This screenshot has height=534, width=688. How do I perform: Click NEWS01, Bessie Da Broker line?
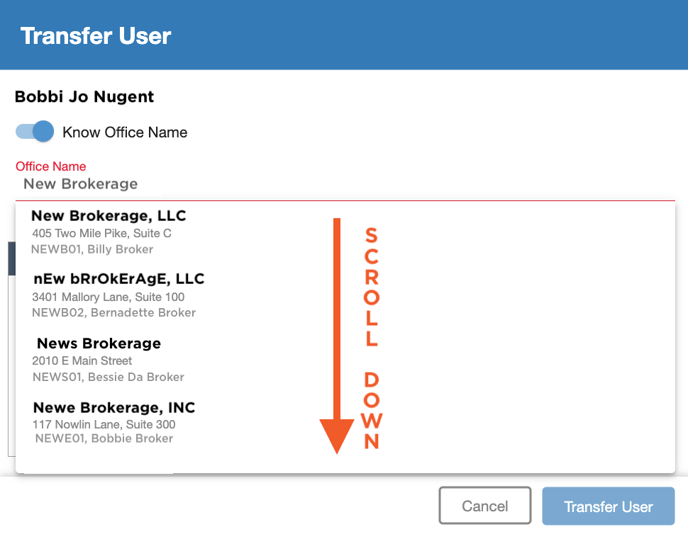click(x=108, y=377)
